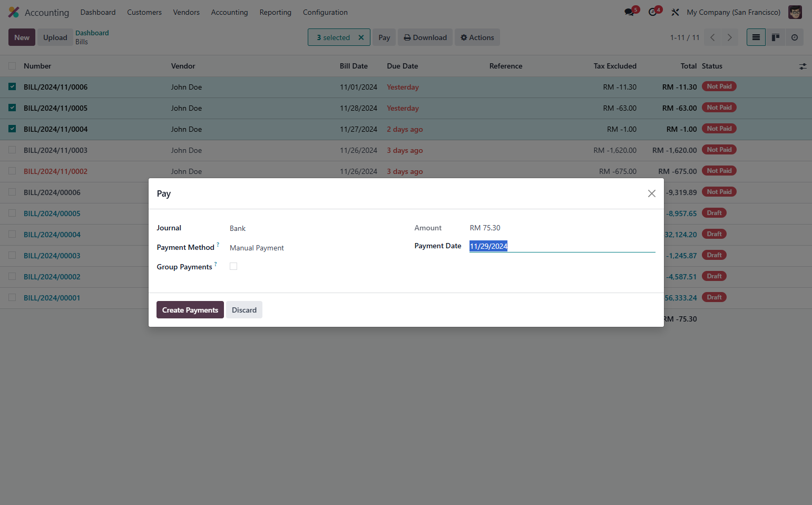812x505 pixels.
Task: Open the Dashboard menu
Action: coord(98,12)
